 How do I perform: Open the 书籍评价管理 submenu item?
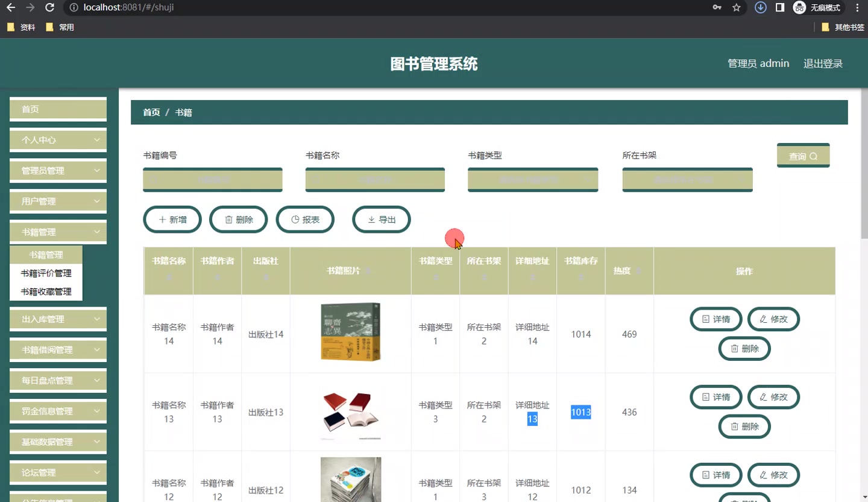coord(47,273)
